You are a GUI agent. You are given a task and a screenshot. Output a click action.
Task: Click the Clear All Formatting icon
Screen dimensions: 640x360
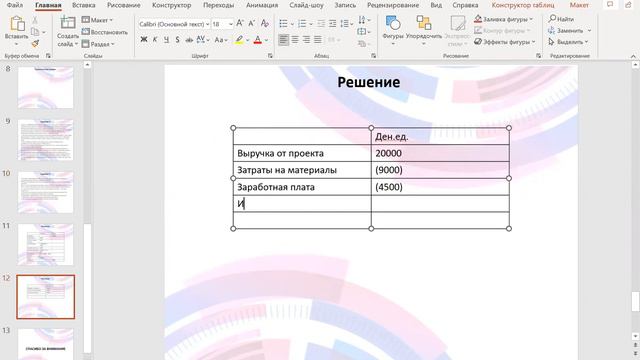click(265, 24)
